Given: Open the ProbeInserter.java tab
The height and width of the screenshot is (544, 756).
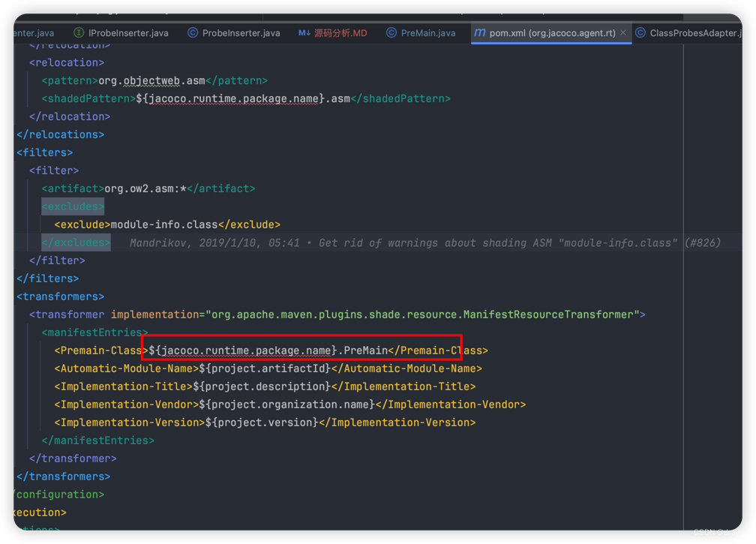Looking at the screenshot, I should click(x=234, y=33).
